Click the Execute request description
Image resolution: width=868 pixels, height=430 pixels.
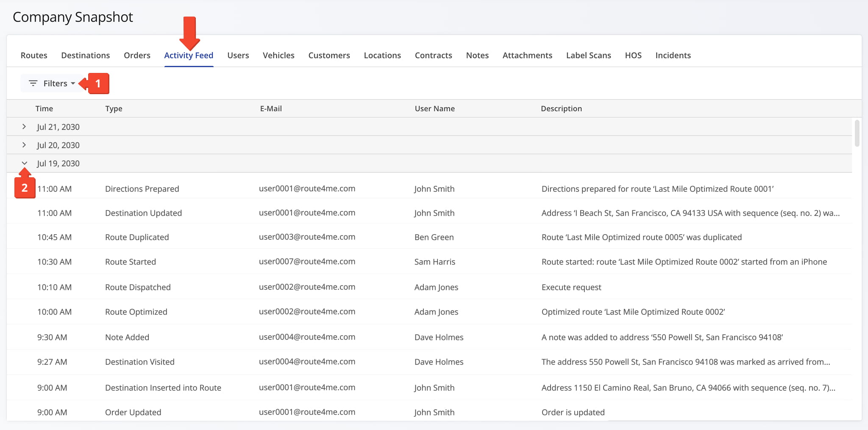[x=571, y=287]
